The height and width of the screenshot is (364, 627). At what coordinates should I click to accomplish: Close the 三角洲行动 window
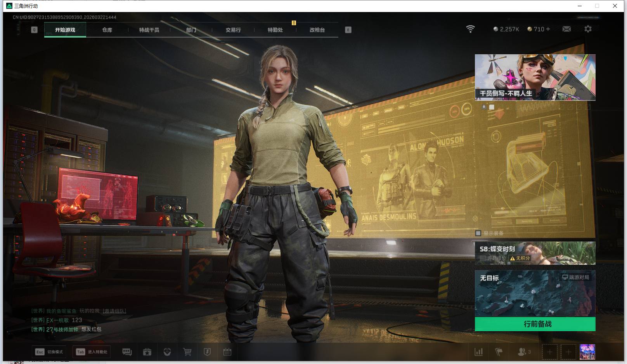[x=615, y=6]
